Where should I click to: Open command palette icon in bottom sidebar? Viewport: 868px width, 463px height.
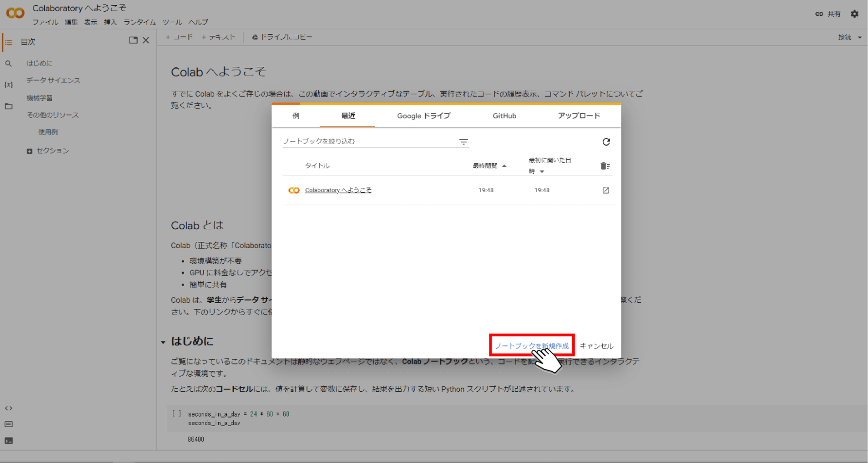pyautogui.click(x=8, y=424)
